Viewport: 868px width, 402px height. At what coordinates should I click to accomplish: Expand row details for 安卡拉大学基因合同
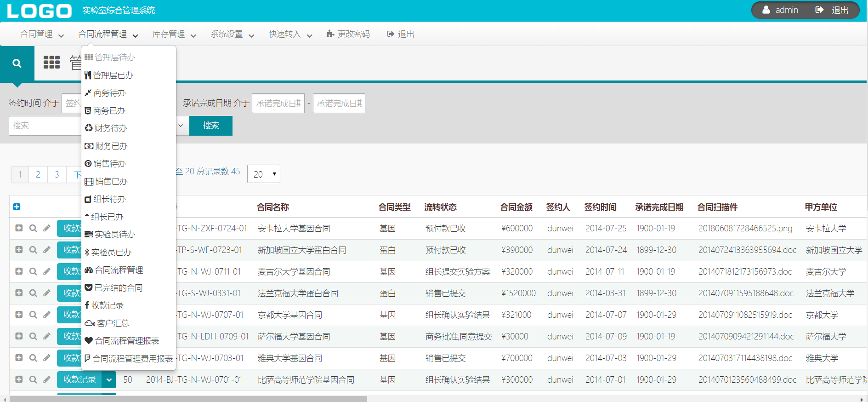[19, 228]
